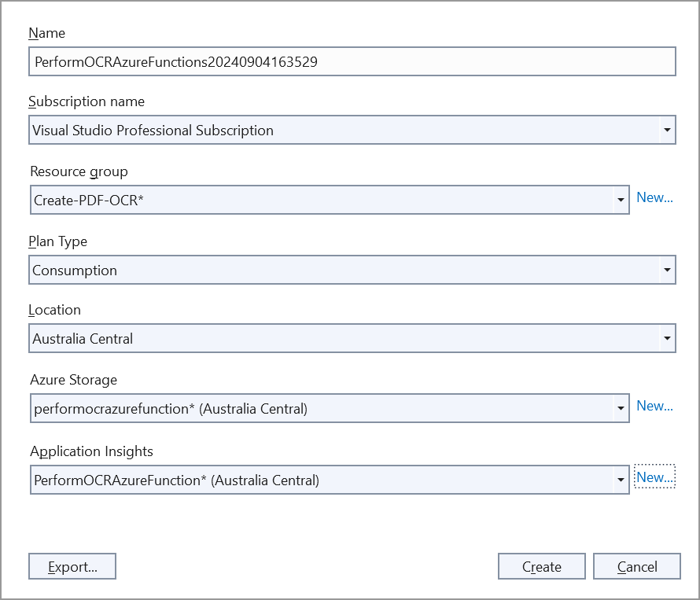The width and height of the screenshot is (700, 600).
Task: Expand the Location dropdown arrow
Action: (x=667, y=339)
